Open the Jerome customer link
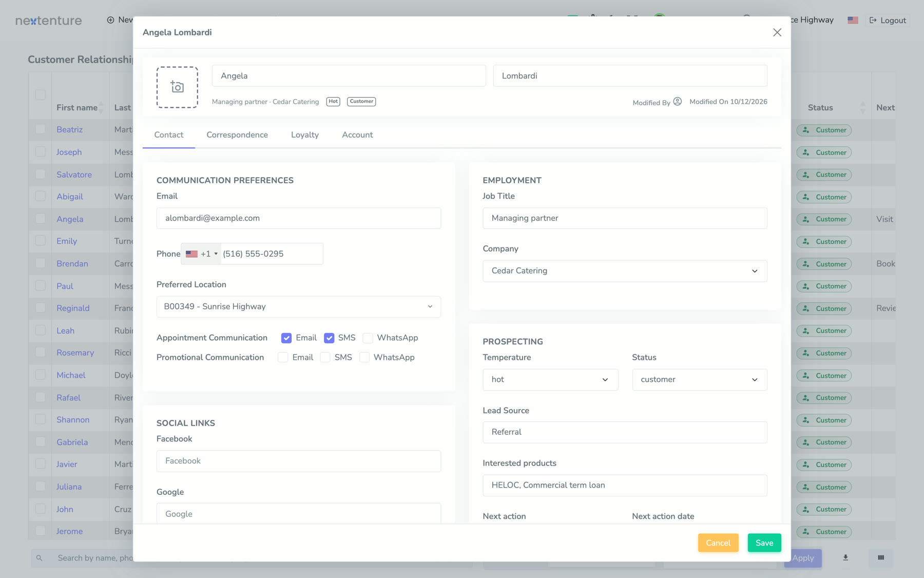This screenshot has width=924, height=578. (69, 531)
